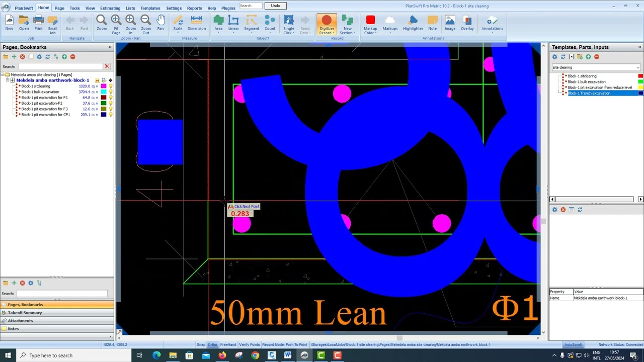Open the Templates ribbon tab
The image size is (644, 362).
point(150,8)
